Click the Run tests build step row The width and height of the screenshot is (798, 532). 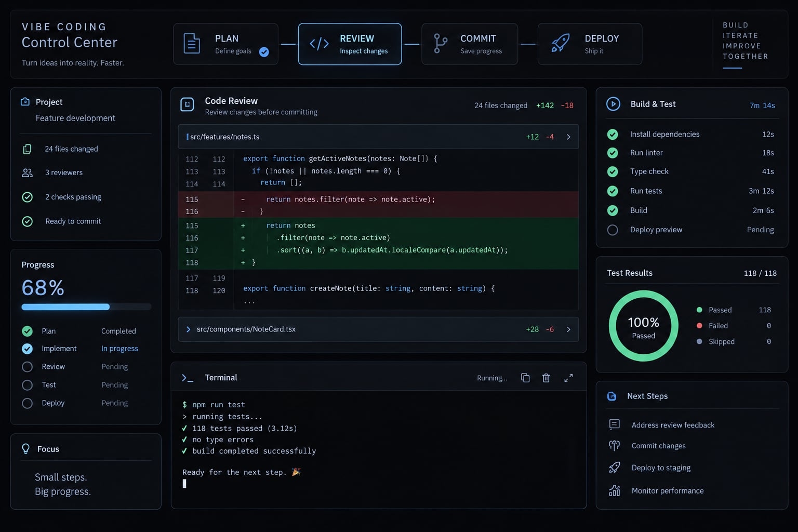pyautogui.click(x=690, y=191)
